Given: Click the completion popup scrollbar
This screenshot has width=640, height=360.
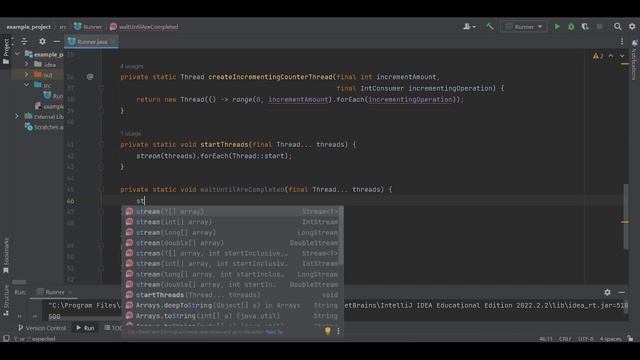Looking at the screenshot, I should click(341, 235).
